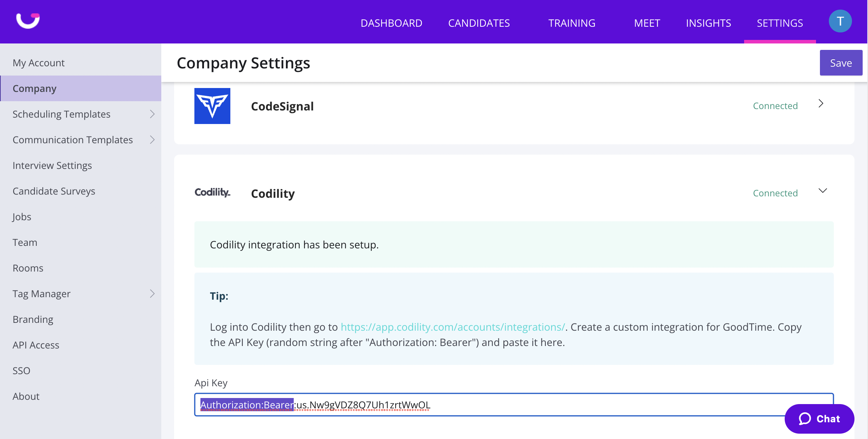868x439 pixels.
Task: Open the user avatar T menu
Action: tap(840, 21)
